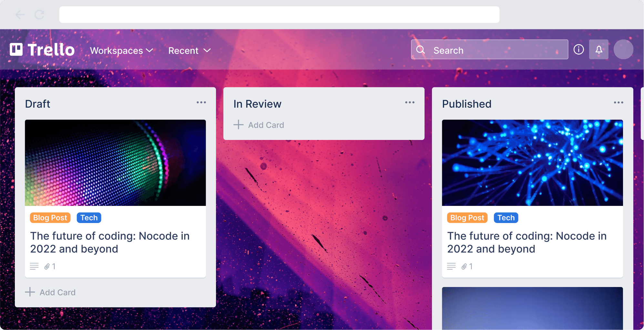
Task: Click the attachment count on the Published card
Action: (471, 266)
